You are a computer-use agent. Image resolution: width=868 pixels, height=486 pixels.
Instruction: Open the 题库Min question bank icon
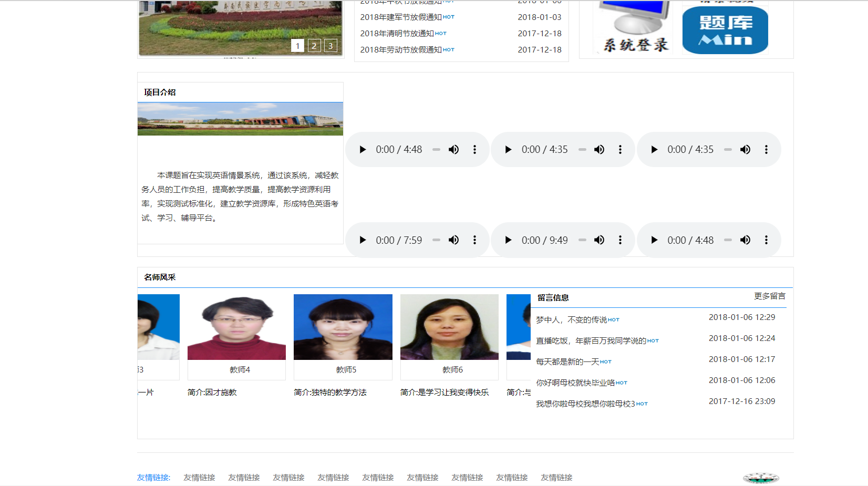[x=725, y=30]
